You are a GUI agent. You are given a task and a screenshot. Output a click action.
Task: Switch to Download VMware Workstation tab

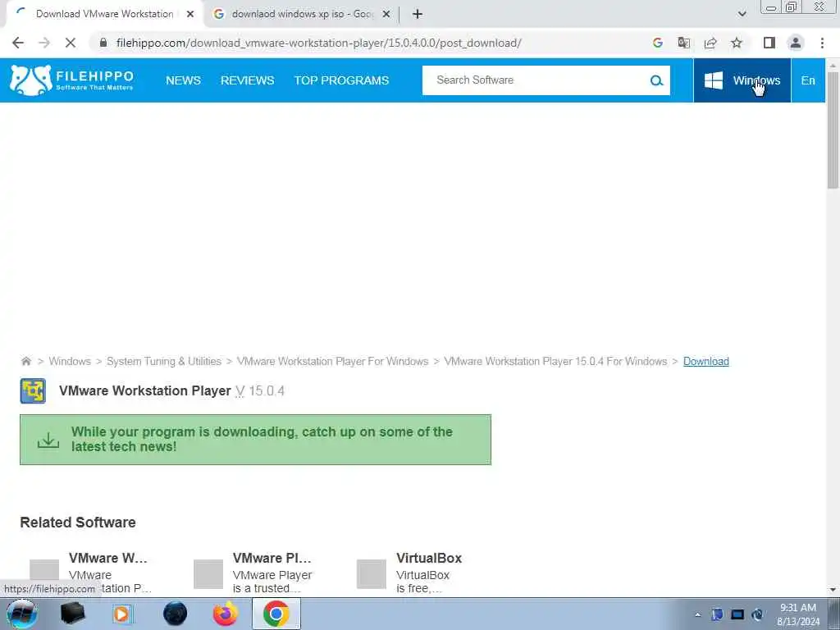click(104, 14)
